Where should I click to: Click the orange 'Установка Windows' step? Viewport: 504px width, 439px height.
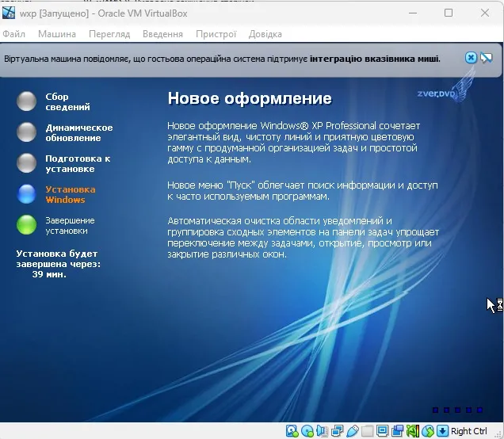click(71, 194)
